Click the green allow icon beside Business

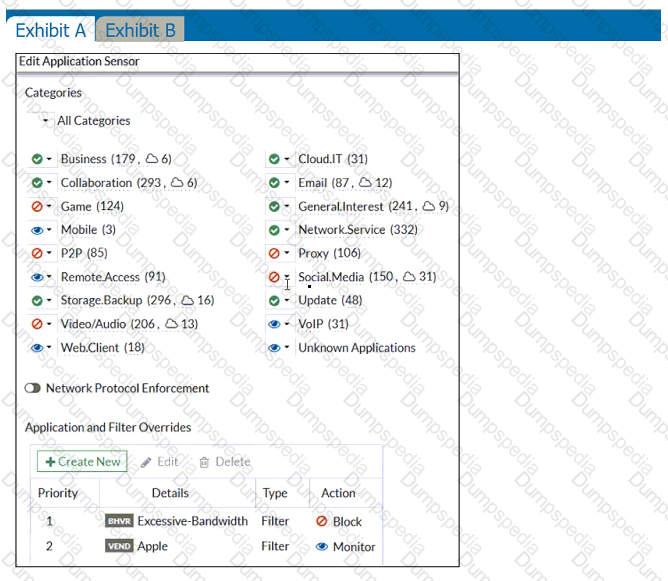coord(37,159)
